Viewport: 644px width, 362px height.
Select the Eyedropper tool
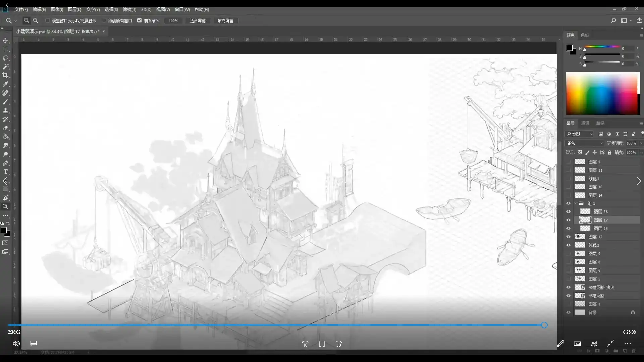(5, 84)
